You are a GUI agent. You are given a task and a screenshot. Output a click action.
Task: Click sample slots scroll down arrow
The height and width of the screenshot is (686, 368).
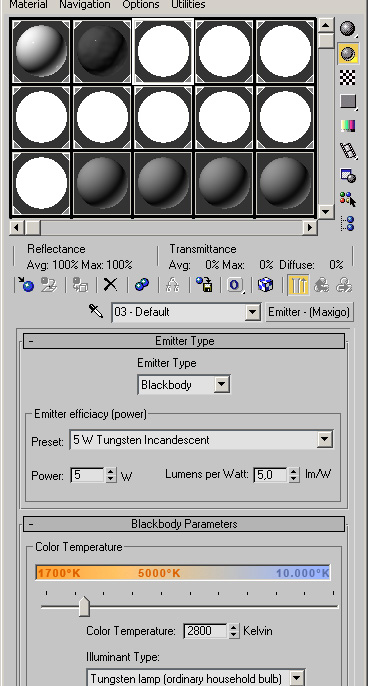tap(325, 212)
